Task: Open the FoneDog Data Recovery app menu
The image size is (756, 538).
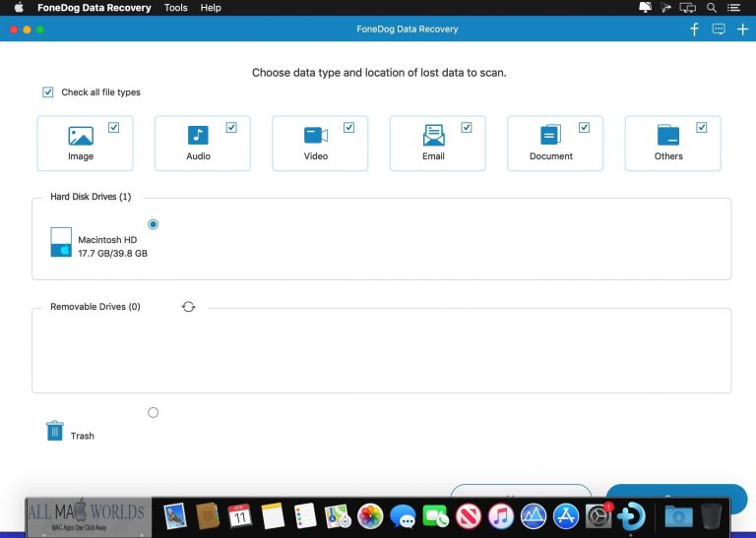Action: 94,8
